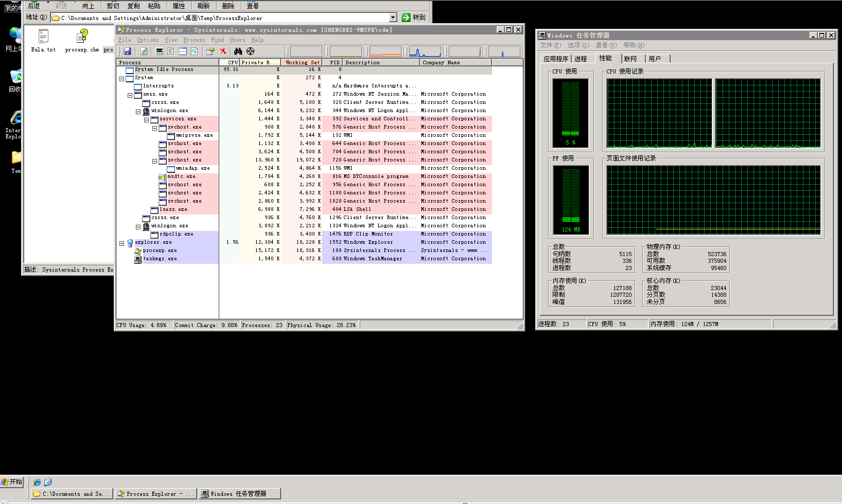Screen dimensions: 842x504
Task: Click the Eula.txt file icon in Explorer
Action: [43, 36]
